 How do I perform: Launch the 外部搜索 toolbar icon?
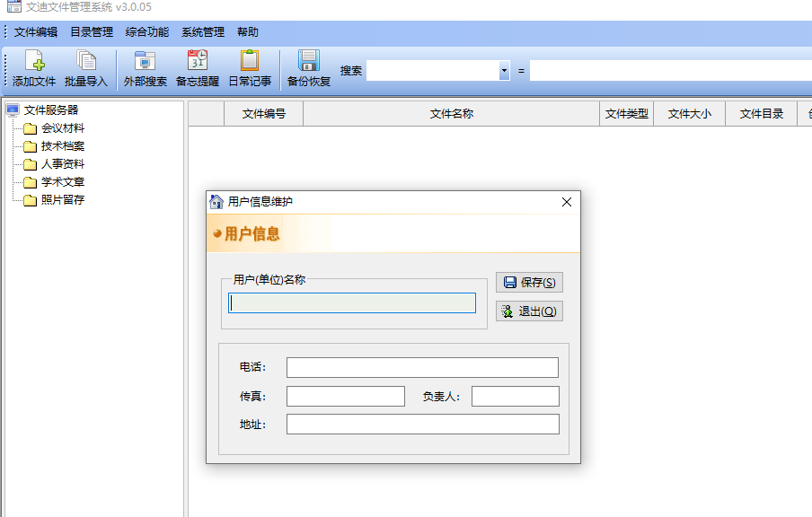point(145,60)
